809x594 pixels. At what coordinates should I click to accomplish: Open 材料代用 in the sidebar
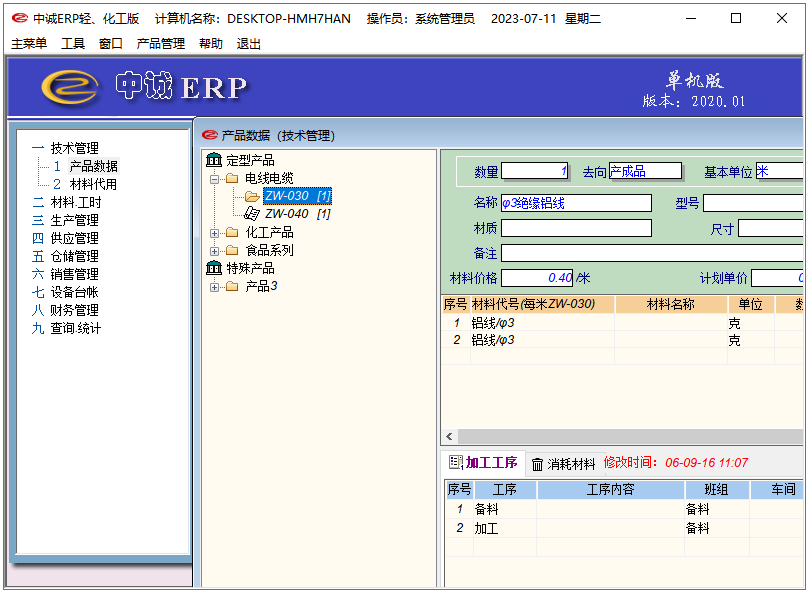[x=93, y=184]
